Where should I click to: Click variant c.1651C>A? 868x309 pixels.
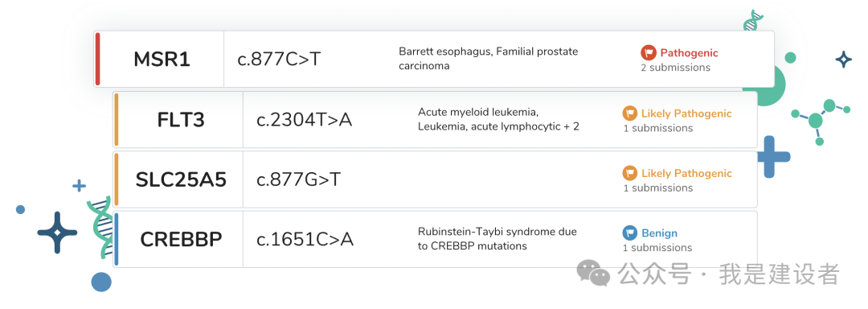click(305, 239)
